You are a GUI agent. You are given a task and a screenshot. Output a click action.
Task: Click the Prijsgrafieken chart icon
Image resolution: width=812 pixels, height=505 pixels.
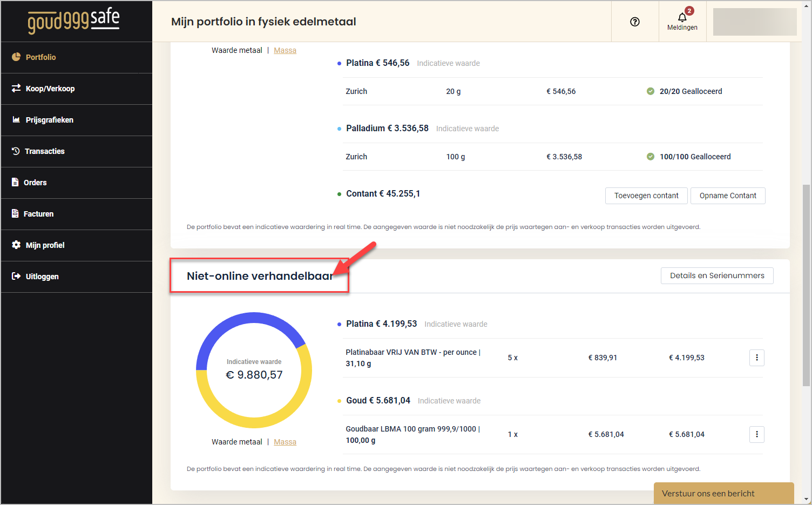pos(16,119)
